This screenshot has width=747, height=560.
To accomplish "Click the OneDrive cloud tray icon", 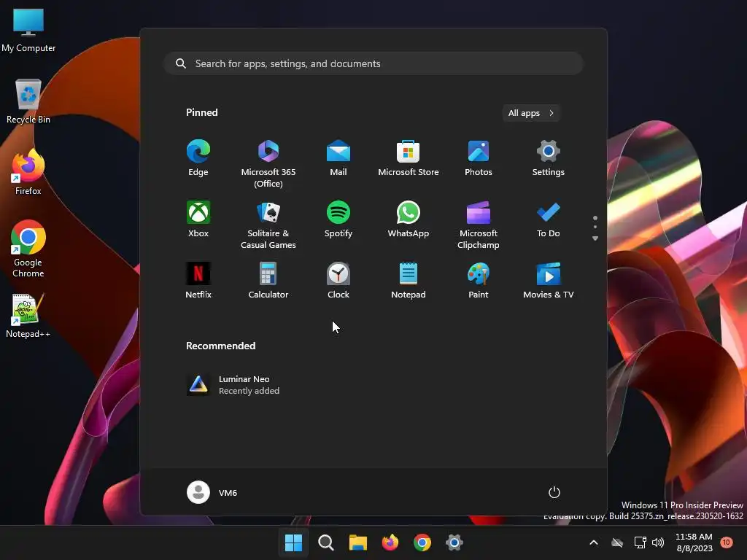I will [617, 542].
